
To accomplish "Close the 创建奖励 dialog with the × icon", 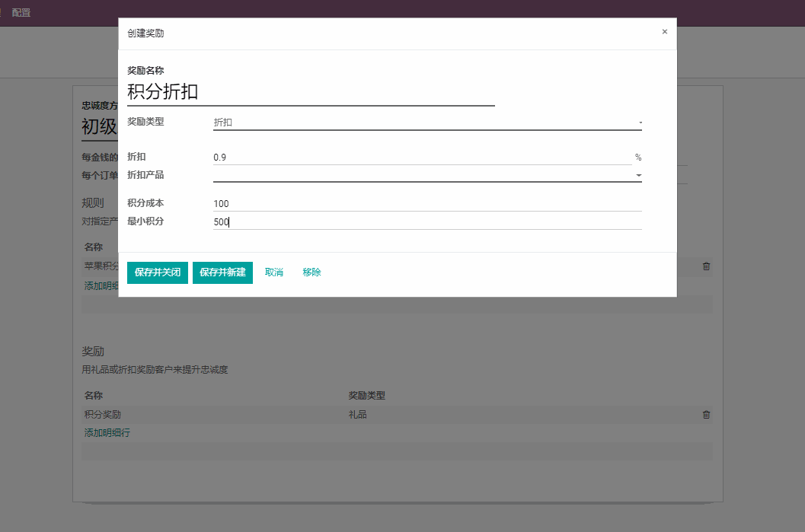I will click(664, 32).
